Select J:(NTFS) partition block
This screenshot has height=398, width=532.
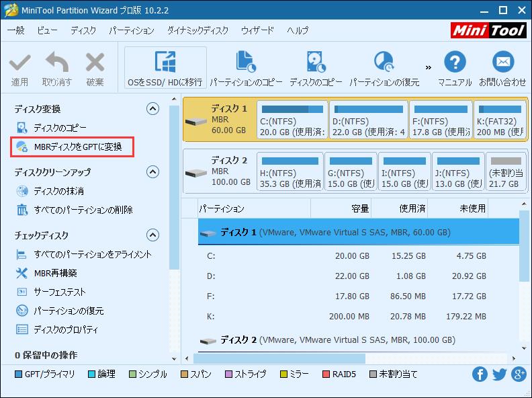coord(458,171)
